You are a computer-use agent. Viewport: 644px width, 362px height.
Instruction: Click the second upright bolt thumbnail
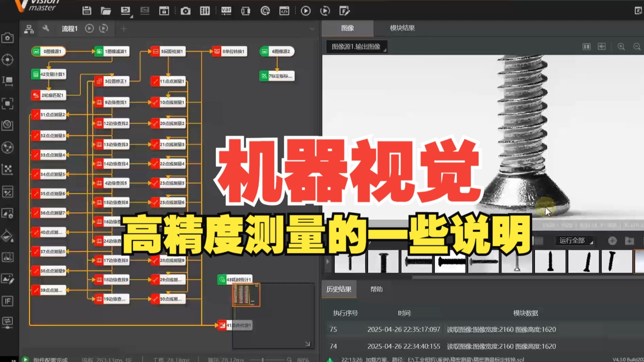pyautogui.click(x=383, y=261)
